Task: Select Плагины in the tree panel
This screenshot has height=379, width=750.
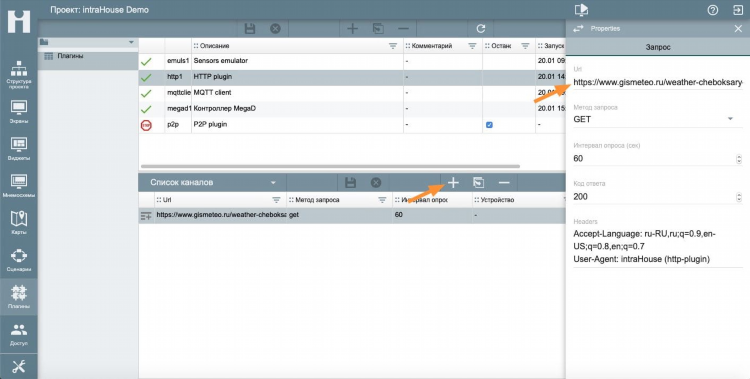Action: 70,56
